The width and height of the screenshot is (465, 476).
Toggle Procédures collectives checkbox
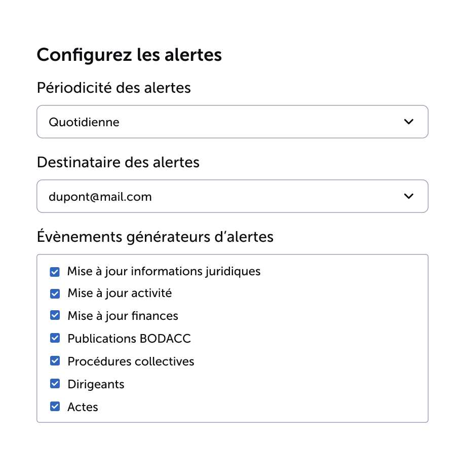pos(55,360)
